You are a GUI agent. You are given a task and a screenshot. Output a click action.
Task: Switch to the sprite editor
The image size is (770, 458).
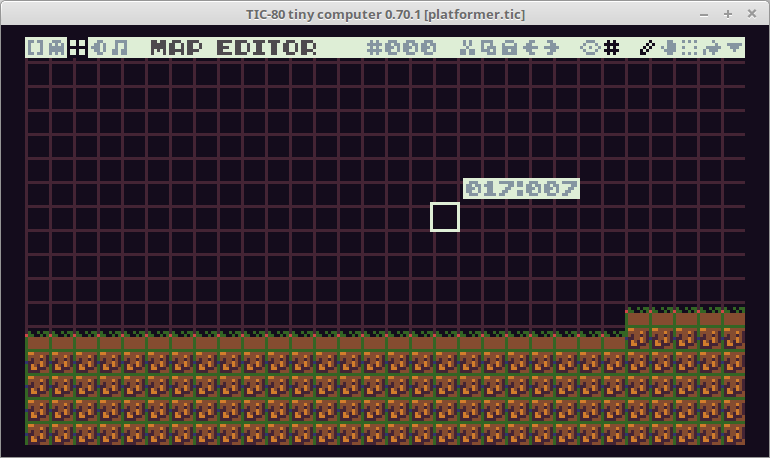click(x=57, y=48)
